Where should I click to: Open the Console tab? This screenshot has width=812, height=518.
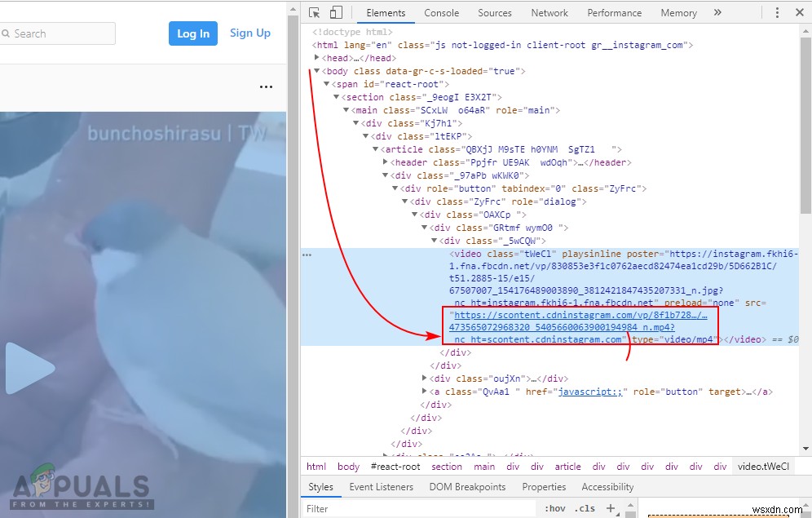point(441,13)
